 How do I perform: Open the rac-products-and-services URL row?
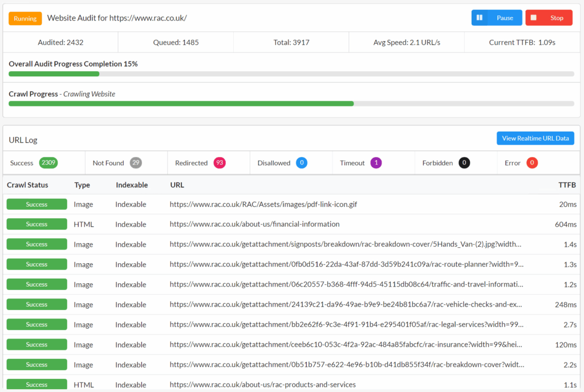(262, 385)
